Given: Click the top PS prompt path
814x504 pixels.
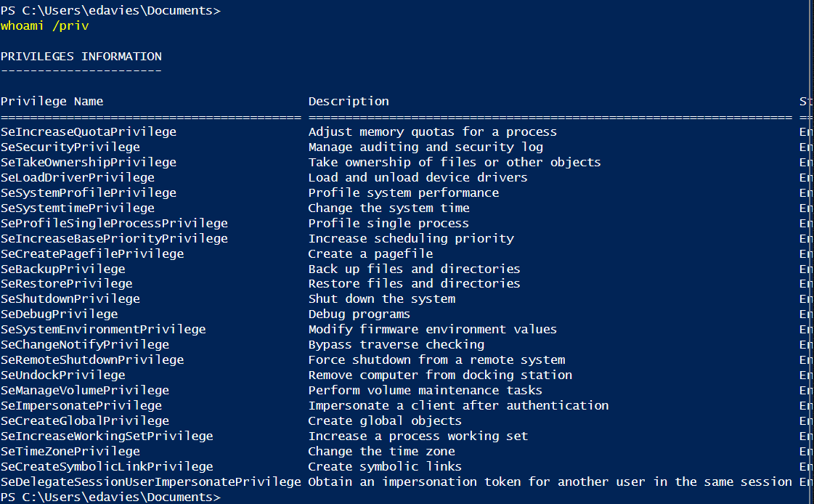Looking at the screenshot, I should click(x=110, y=10).
